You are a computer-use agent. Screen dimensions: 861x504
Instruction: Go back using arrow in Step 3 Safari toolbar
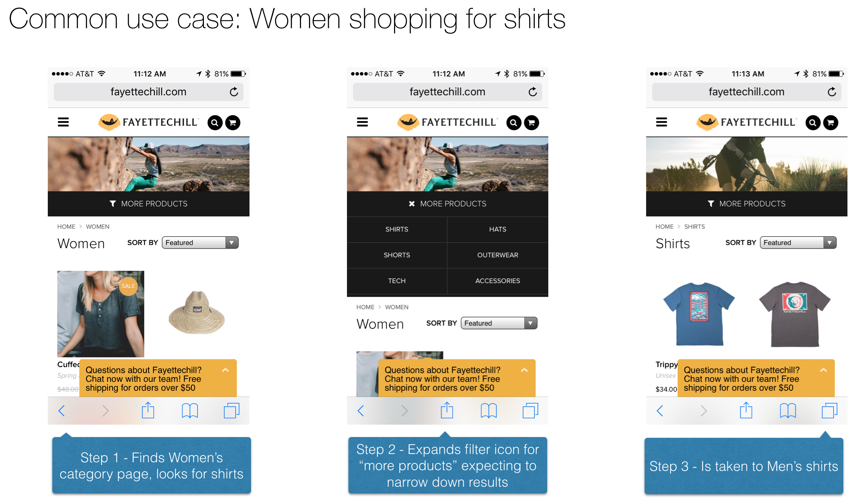[x=660, y=411]
